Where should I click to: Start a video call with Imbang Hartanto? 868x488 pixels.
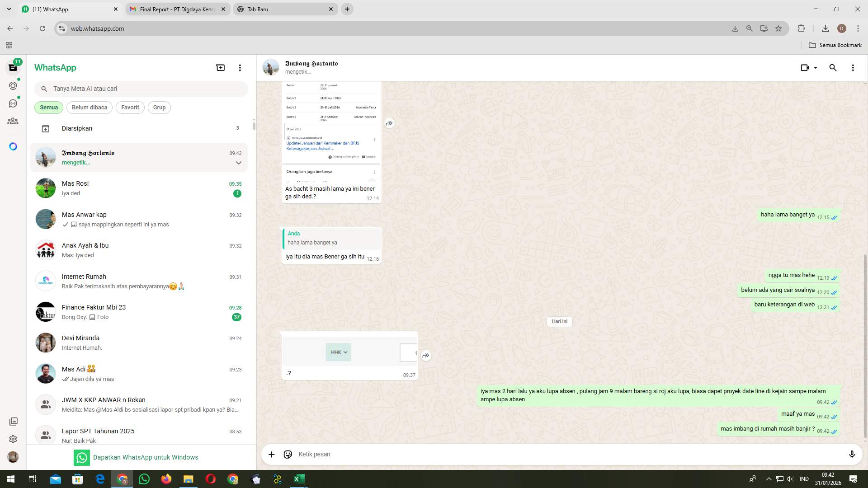tap(805, 67)
